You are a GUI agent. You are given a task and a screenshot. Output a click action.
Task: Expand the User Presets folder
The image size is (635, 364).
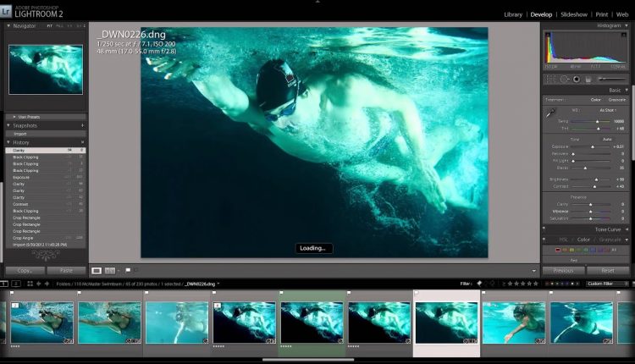(x=14, y=117)
